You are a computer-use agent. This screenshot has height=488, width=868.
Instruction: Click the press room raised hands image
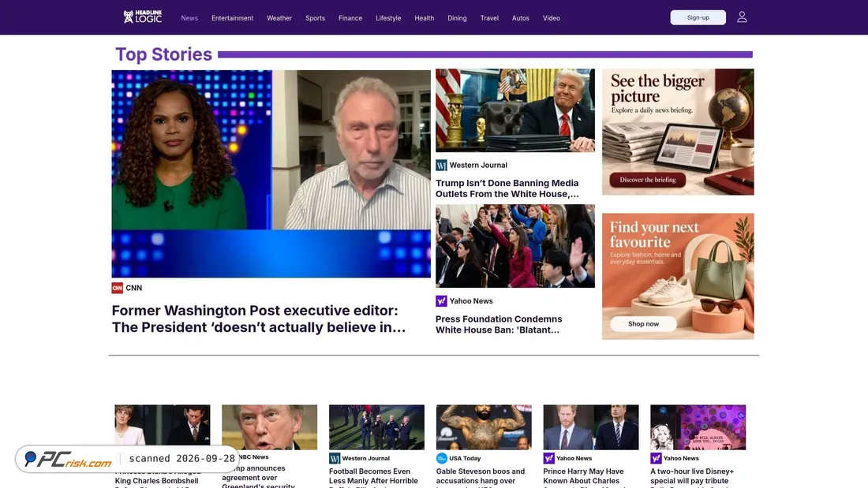click(x=515, y=246)
